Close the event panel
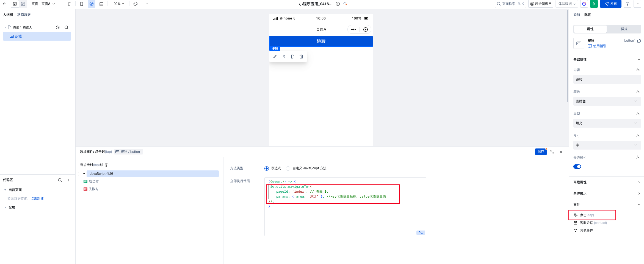Viewport: 644px width, 264px height. click(561, 152)
